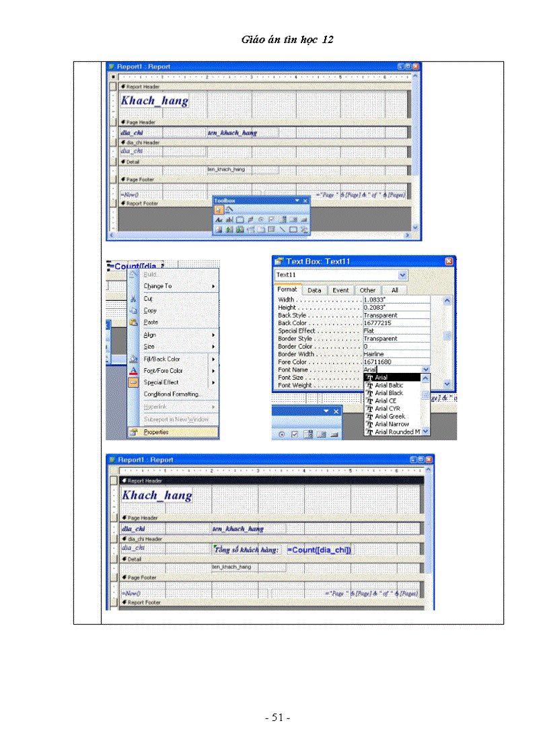This screenshot has height=756, width=549.
Task: Select the Option Group tool in Toolbox
Action: click(240, 219)
